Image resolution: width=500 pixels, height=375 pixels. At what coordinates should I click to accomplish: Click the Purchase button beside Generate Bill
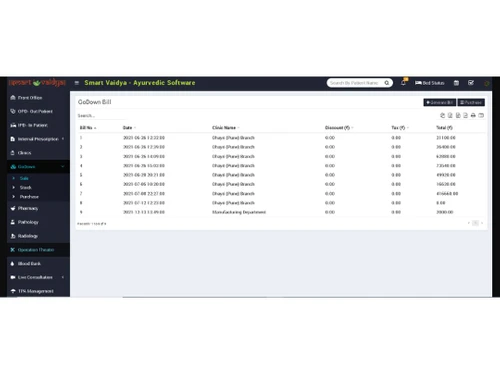471,102
